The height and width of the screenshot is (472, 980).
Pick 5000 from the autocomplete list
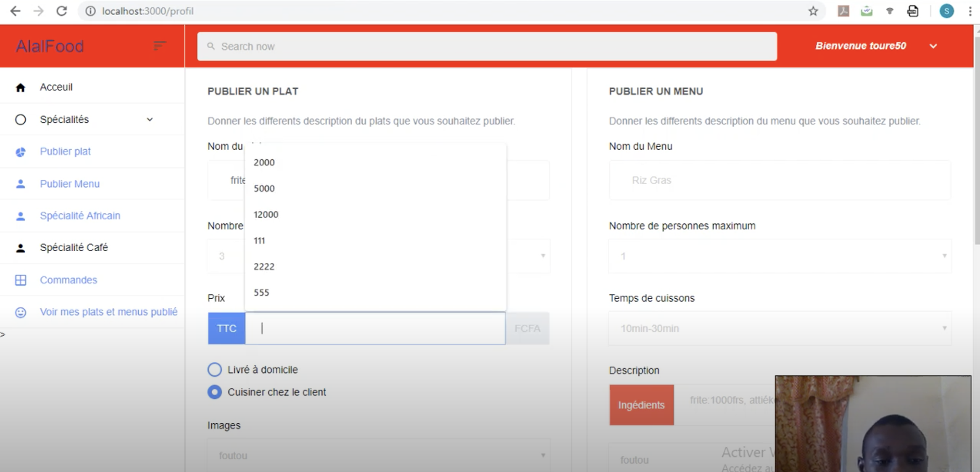point(264,188)
